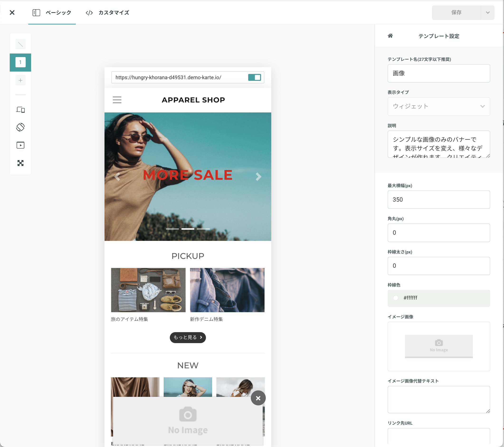This screenshot has width=504, height=447.
Task: Click the 最大横幅 input showing 350
Action: click(x=438, y=199)
